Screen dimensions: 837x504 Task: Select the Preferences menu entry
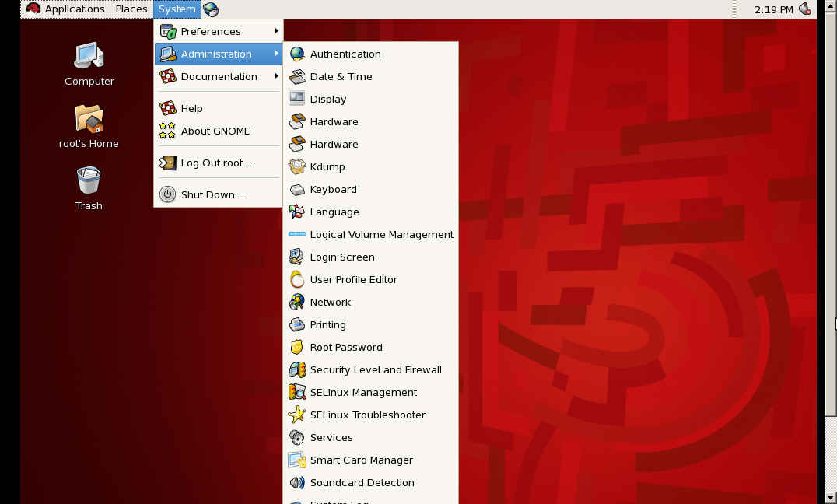click(219, 31)
